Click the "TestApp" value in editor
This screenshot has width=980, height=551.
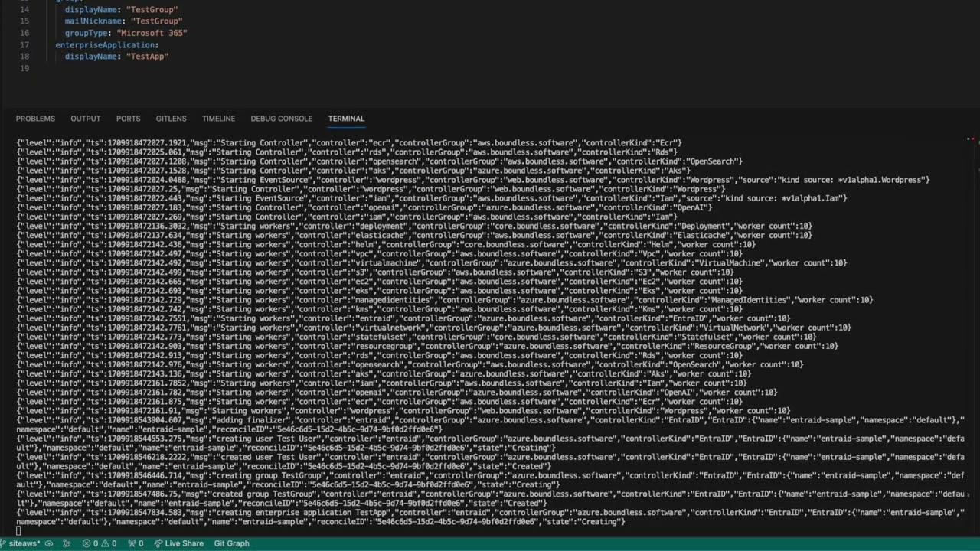[147, 57]
